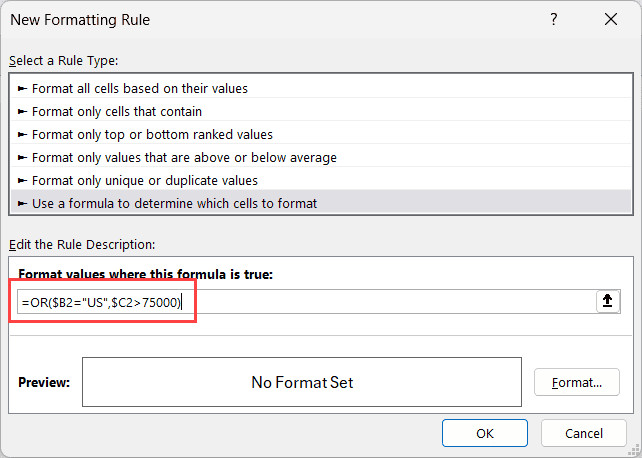
Task: Select 'Format only cells that contain' rule type
Action: (x=117, y=111)
